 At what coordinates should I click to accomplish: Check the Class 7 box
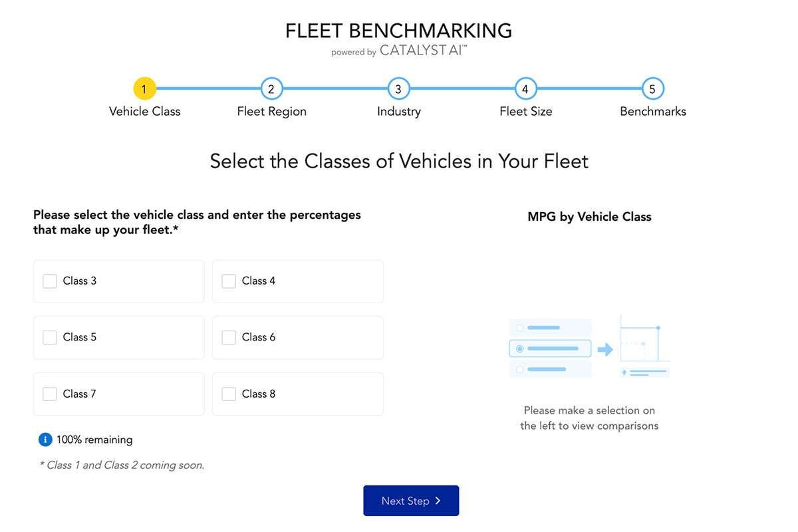(49, 393)
